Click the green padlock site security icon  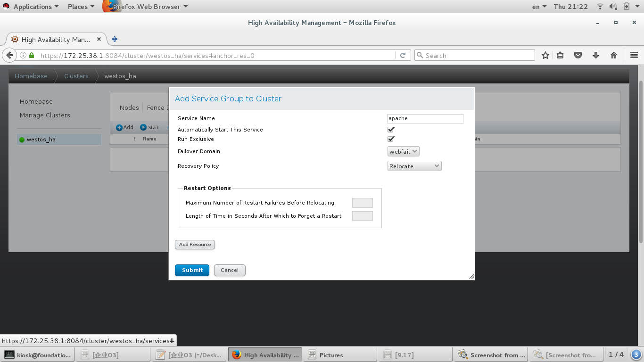pyautogui.click(x=32, y=55)
